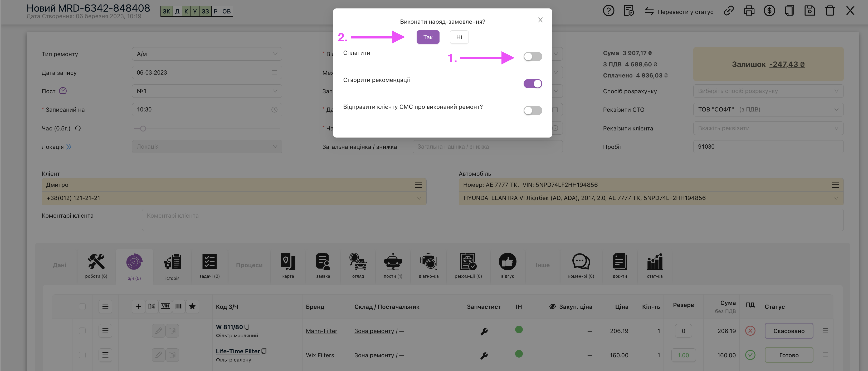The height and width of the screenshot is (371, 868).
Task: Click the Час duration slider handle
Action: [143, 128]
